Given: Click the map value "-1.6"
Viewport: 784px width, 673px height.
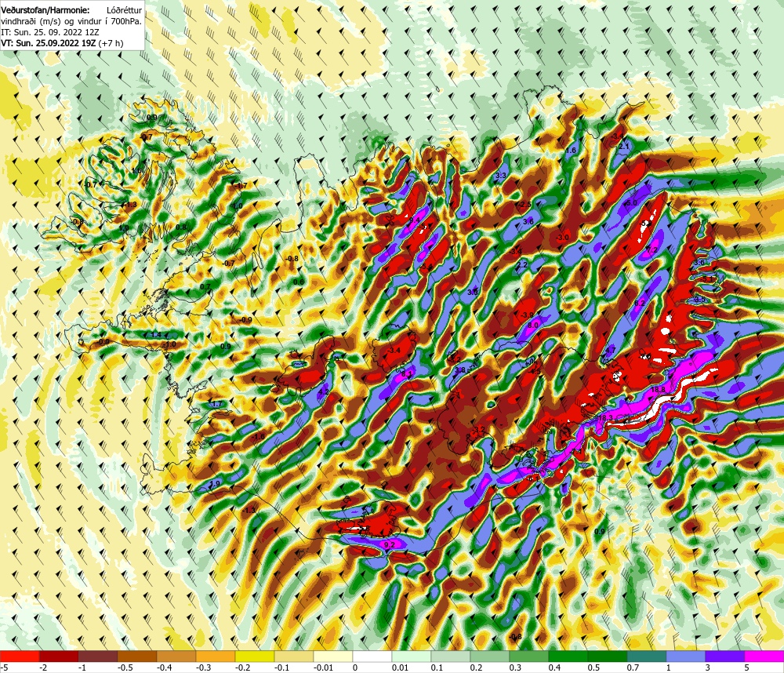Looking at the screenshot, I should [259, 437].
